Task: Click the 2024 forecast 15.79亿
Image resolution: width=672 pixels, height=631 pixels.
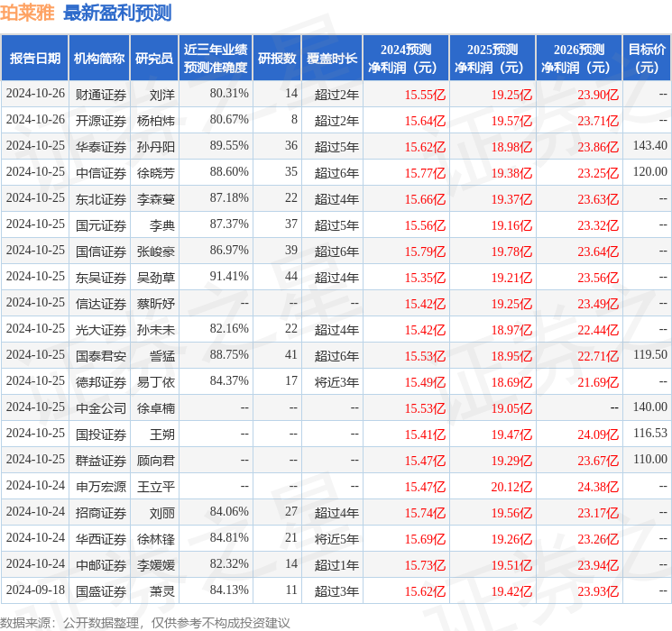Action: (425, 251)
